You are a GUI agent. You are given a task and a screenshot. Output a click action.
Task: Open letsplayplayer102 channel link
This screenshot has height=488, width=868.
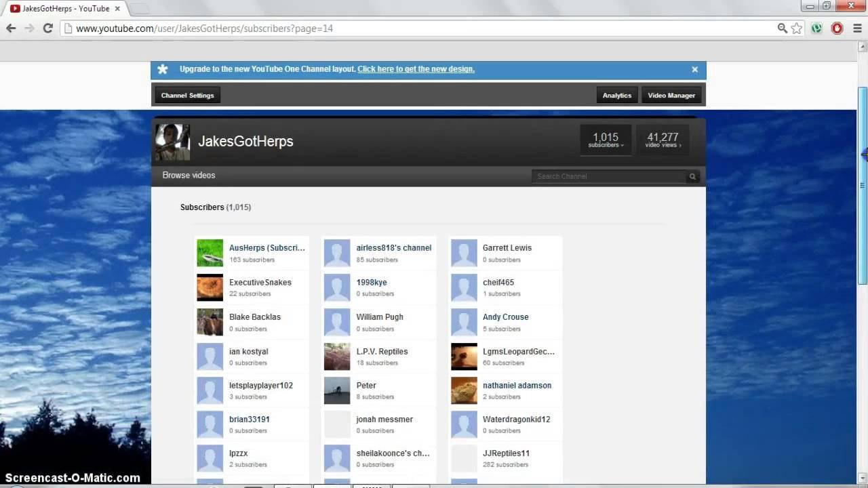[x=261, y=386]
